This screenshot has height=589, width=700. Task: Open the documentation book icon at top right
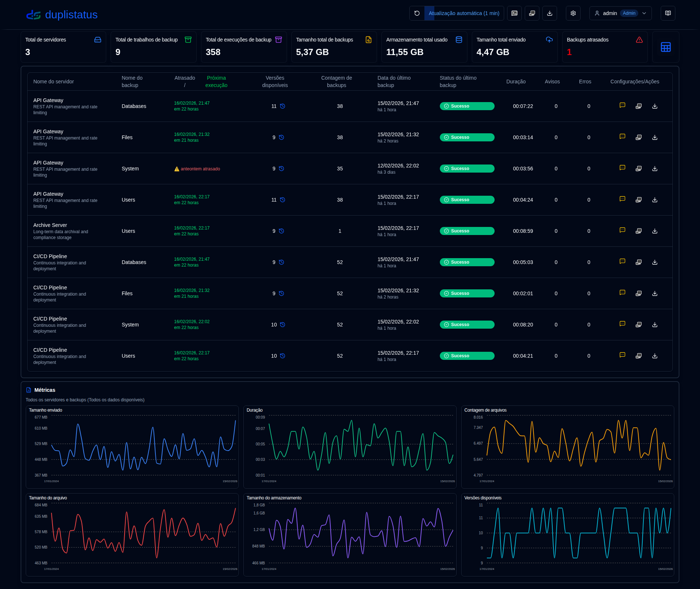point(668,13)
